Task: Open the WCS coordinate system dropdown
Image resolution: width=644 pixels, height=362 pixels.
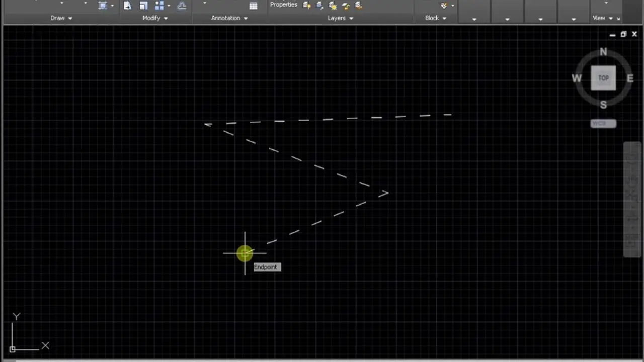Action: click(x=603, y=124)
